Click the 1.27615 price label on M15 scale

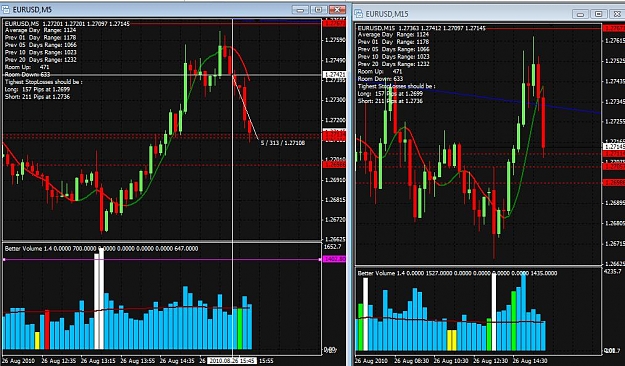pyautogui.click(x=615, y=41)
